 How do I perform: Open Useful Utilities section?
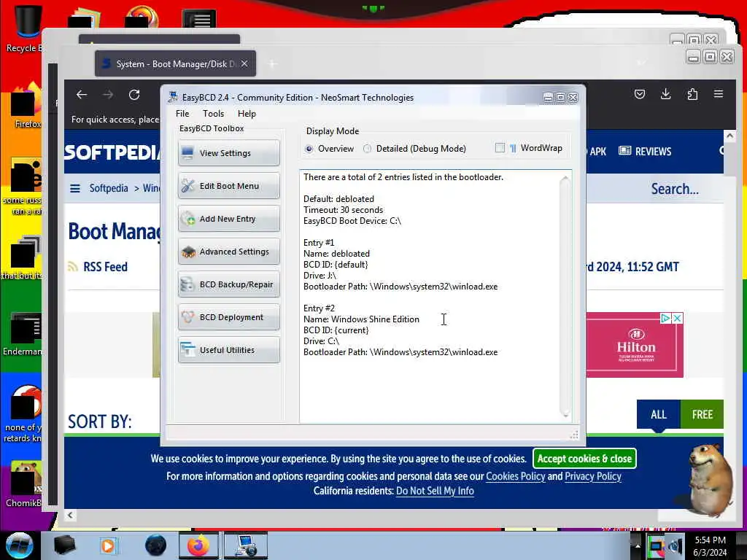[228, 350]
